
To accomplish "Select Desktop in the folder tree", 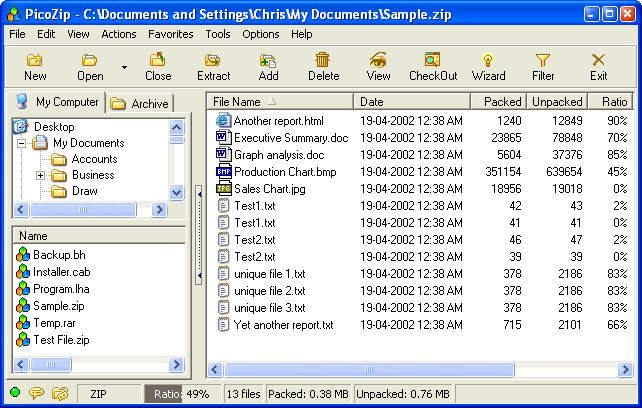I will [x=54, y=127].
